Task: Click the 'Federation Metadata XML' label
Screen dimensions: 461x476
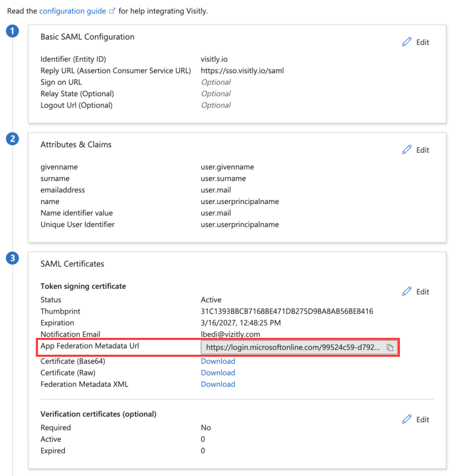Action: tap(84, 384)
